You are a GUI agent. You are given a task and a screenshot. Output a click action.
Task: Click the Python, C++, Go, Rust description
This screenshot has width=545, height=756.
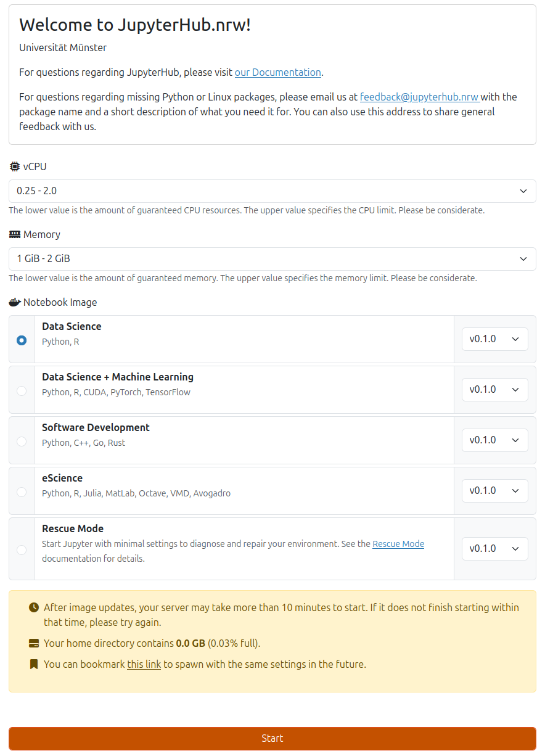83,443
